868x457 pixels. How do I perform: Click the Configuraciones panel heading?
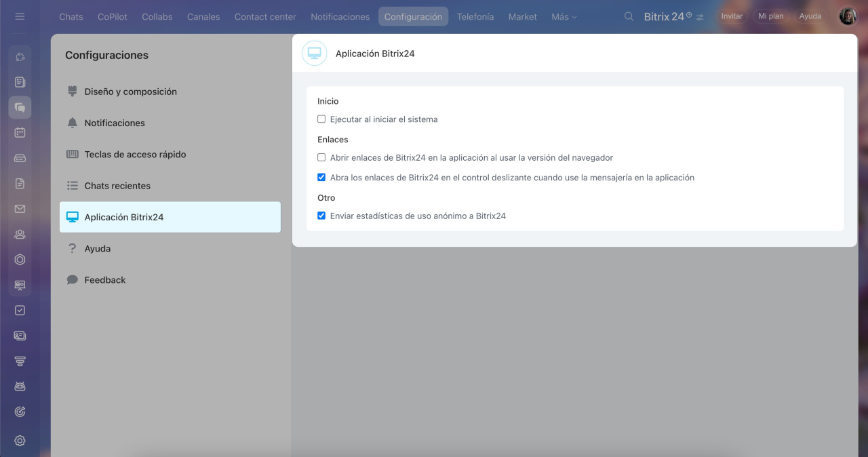click(106, 56)
